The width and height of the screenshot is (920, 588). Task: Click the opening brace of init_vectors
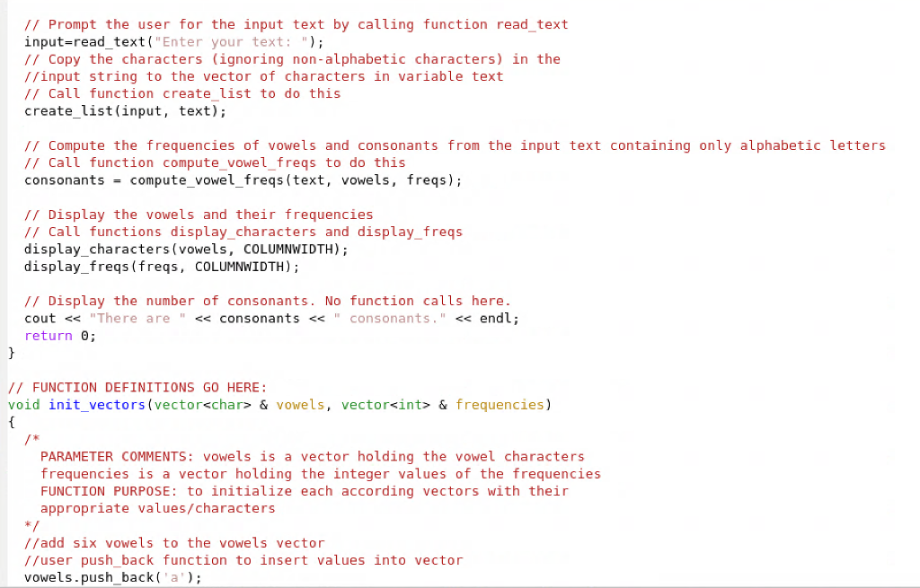coord(11,422)
